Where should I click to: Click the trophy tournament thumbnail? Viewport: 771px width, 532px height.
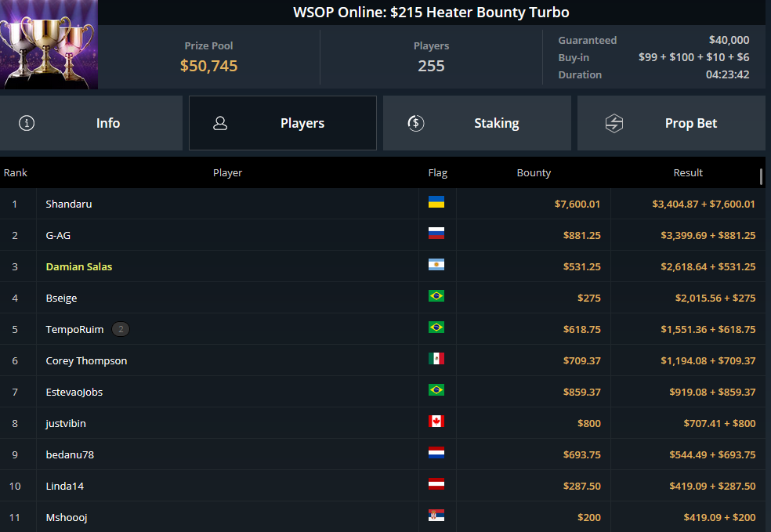tap(49, 44)
